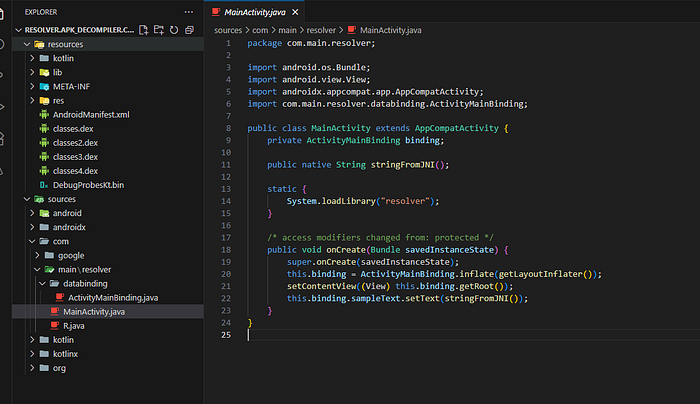This screenshot has width=700, height=404.
Task: Expand the android folder under sources
Action: (x=32, y=213)
